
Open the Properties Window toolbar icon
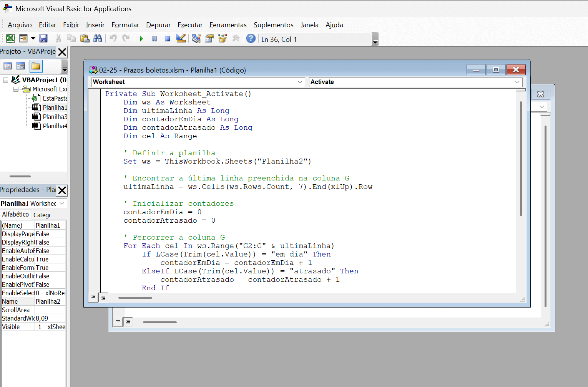[x=209, y=38]
